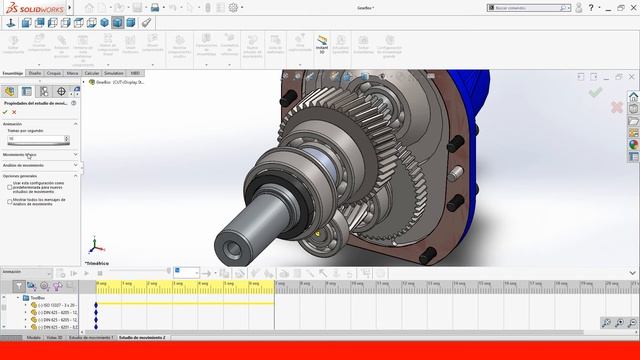Open the DimXpert crosshair tab icon
The height and width of the screenshot is (360, 640).
click(x=61, y=91)
